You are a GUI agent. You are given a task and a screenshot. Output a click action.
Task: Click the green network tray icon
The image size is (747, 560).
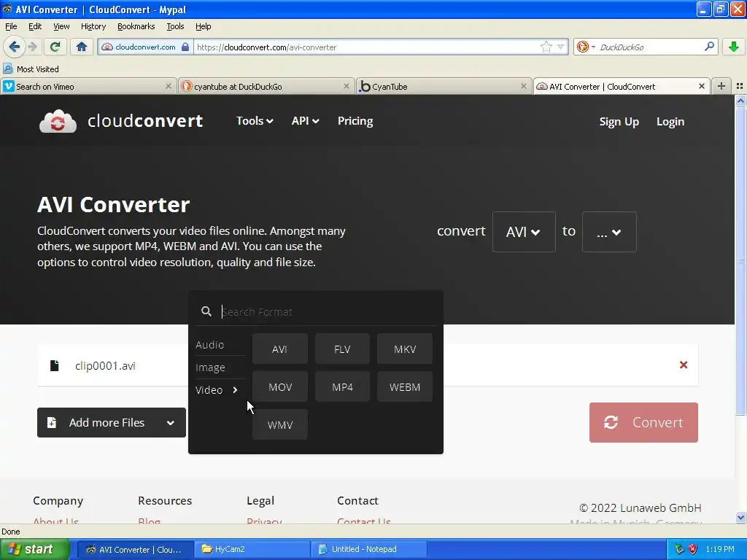point(679,549)
